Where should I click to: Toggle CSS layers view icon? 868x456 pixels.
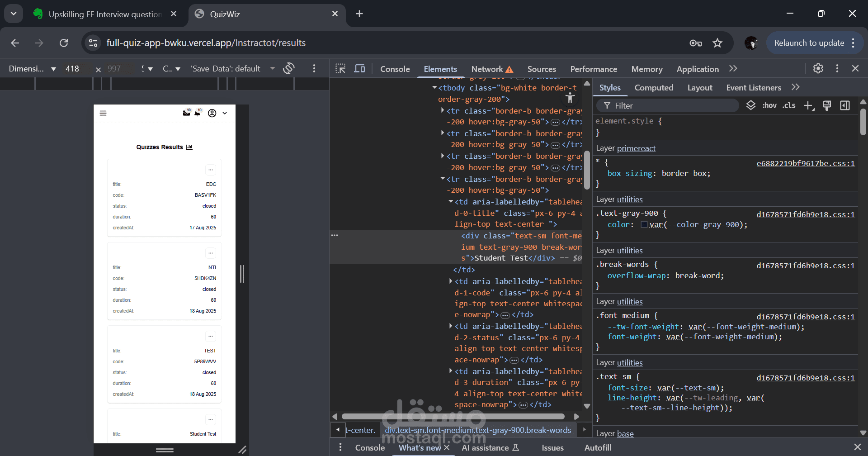click(x=751, y=105)
